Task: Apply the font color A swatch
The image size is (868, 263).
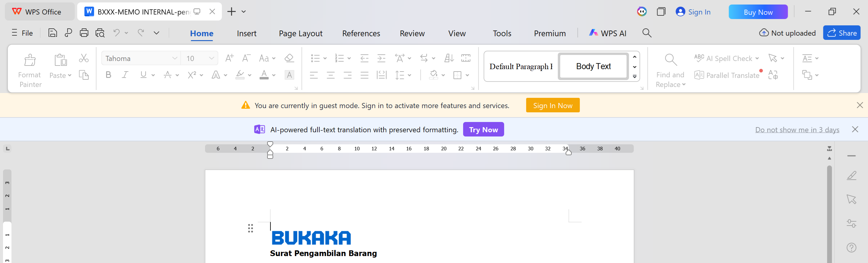Action: (264, 75)
